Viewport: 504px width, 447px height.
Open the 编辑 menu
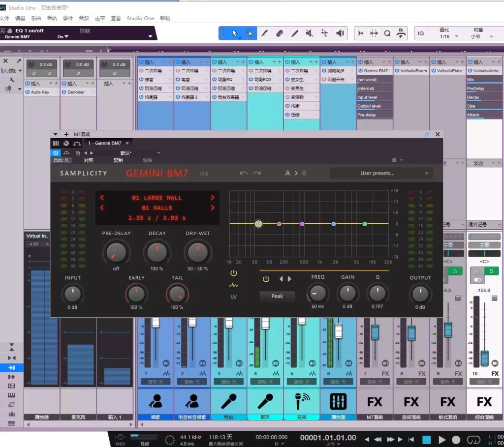point(20,18)
